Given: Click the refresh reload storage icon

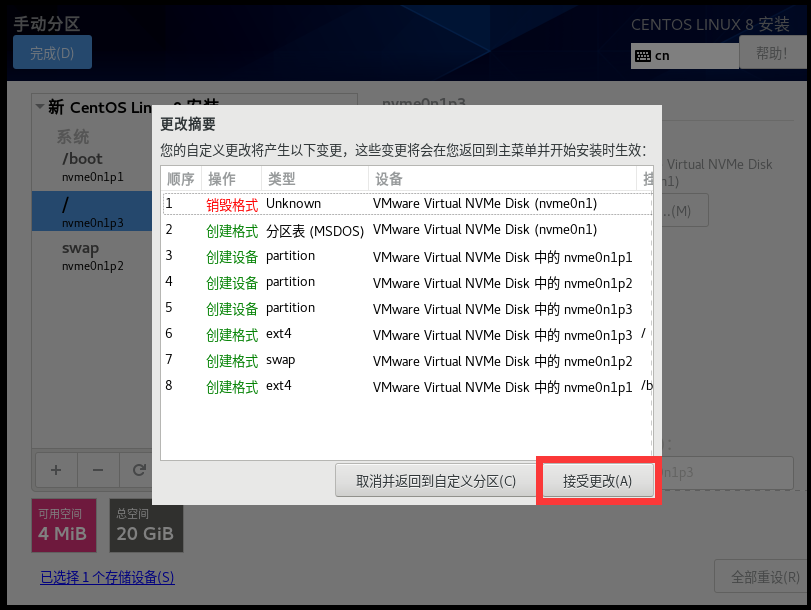Looking at the screenshot, I should tap(139, 470).
